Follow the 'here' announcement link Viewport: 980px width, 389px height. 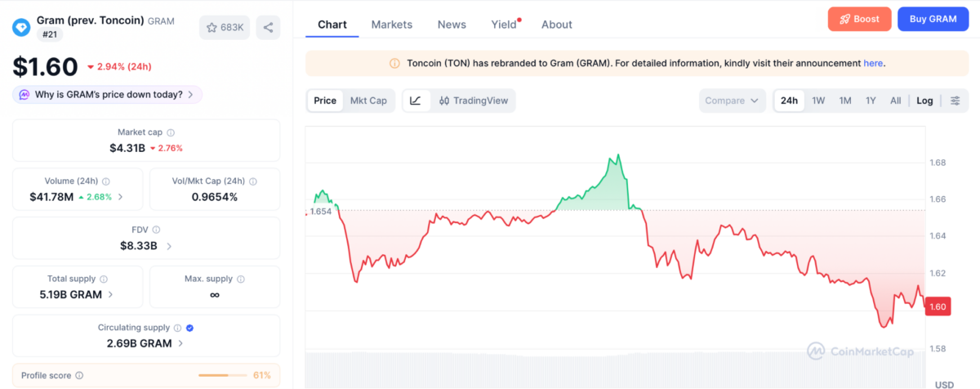[873, 63]
